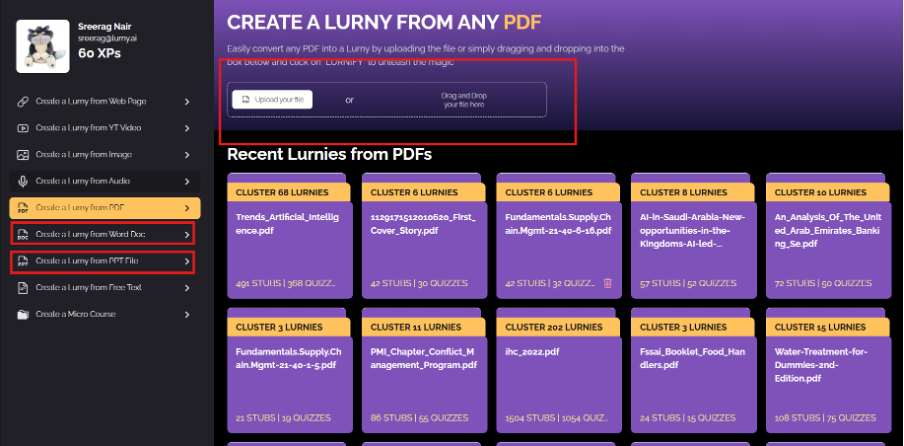Viewport: 904px width, 446px height.
Task: Open the Trends_Artificial_Intelligence.pdf lurny card
Action: click(288, 240)
